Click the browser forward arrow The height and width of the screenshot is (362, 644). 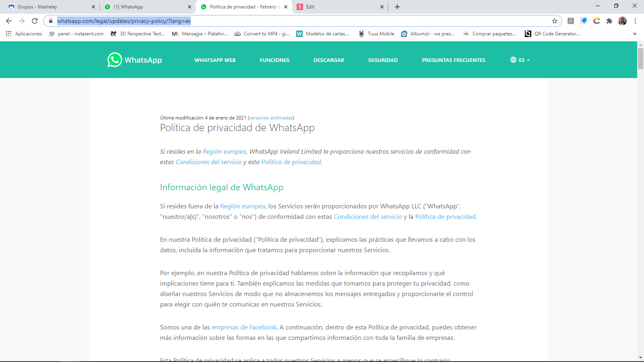pyautogui.click(x=22, y=21)
